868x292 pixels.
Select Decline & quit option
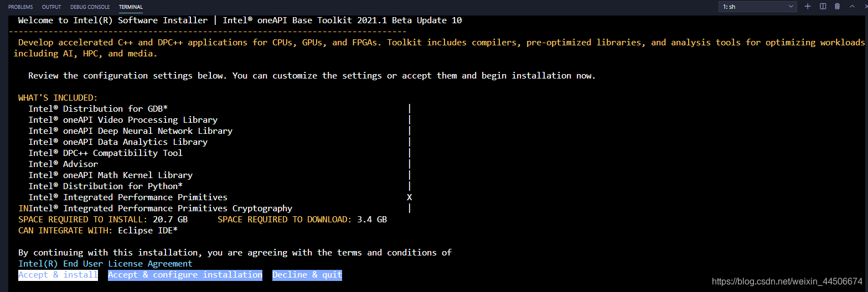coord(307,275)
